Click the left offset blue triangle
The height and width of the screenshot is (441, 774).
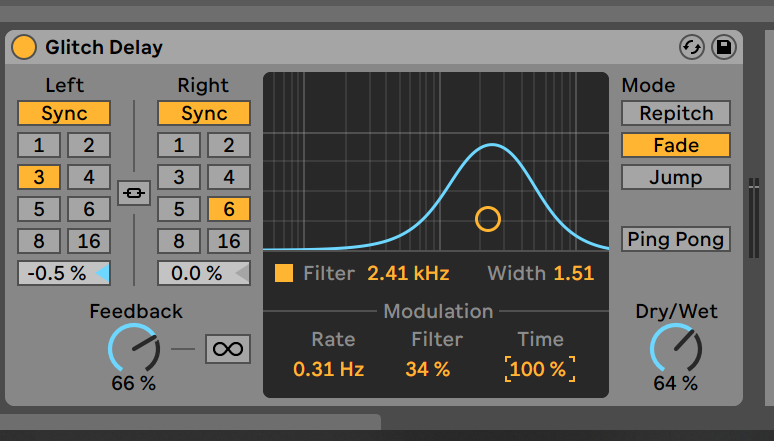(101, 273)
